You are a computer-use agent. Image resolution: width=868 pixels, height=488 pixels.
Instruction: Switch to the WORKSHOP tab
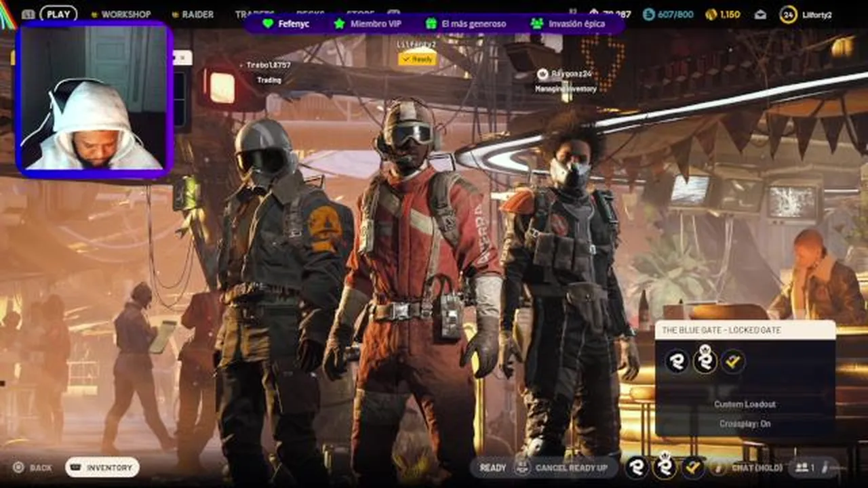click(x=121, y=14)
